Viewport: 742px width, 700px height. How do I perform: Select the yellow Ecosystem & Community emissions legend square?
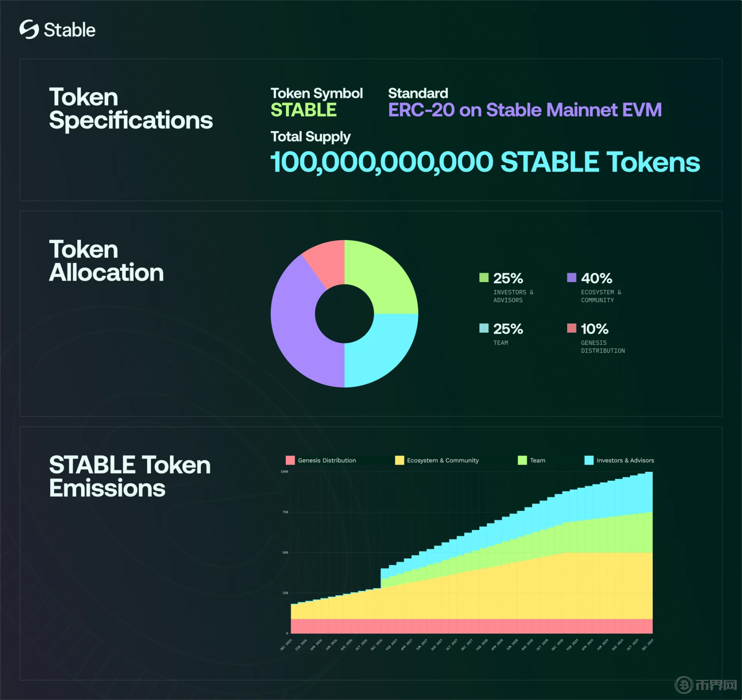(399, 460)
